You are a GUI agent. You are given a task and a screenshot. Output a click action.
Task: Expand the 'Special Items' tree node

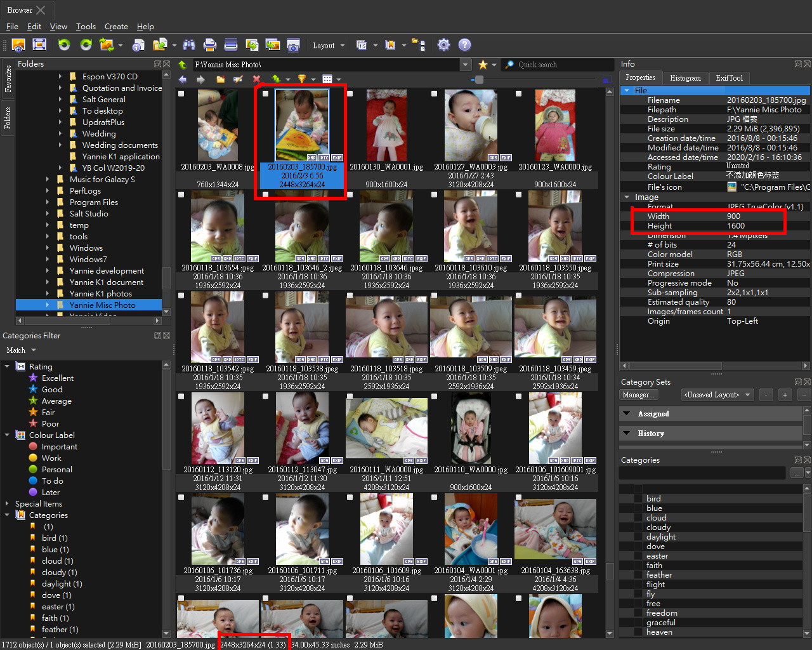(7, 504)
